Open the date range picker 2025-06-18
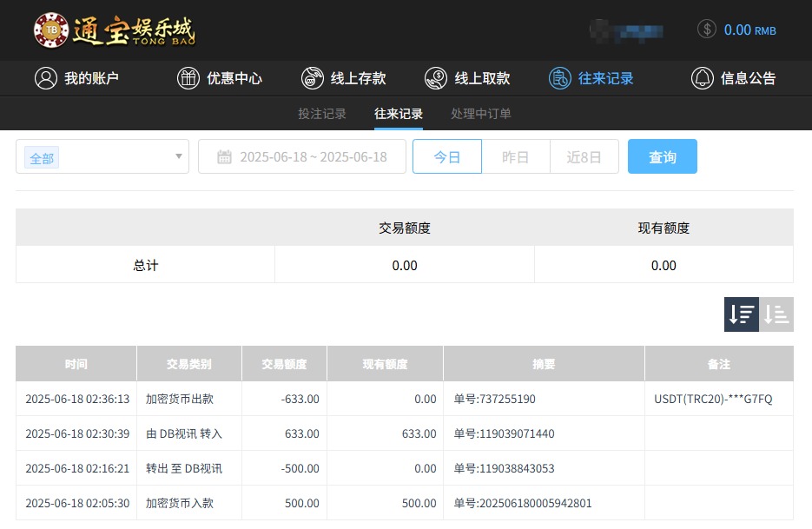This screenshot has width=812, height=529. point(313,157)
